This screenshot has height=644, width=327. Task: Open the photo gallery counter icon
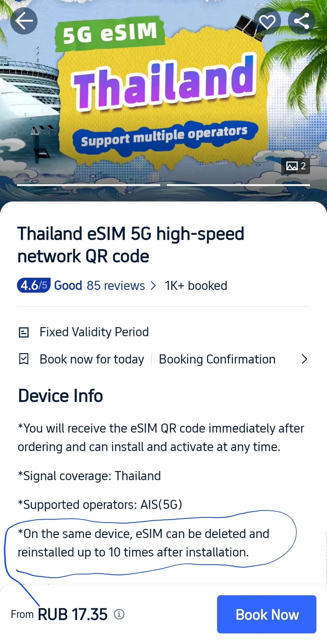[296, 166]
